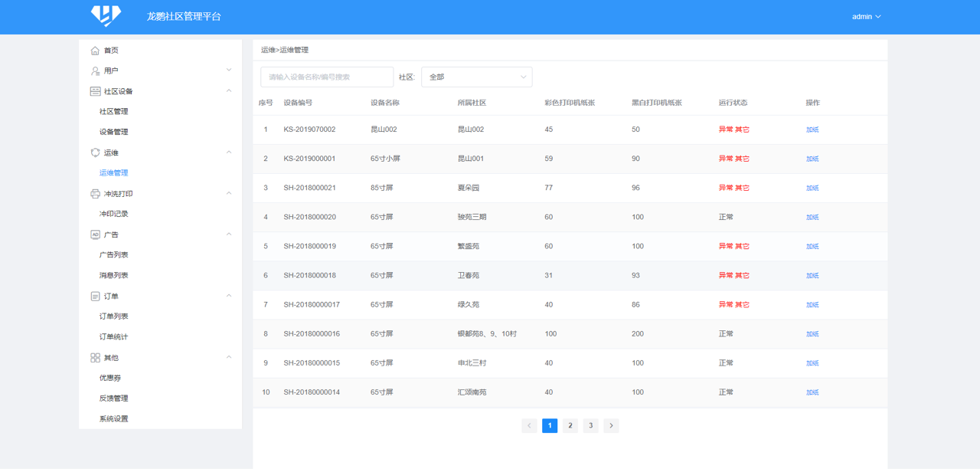Screen dimensions: 980x469
Task: Collapse the 运维 menu chevron
Action: point(229,152)
